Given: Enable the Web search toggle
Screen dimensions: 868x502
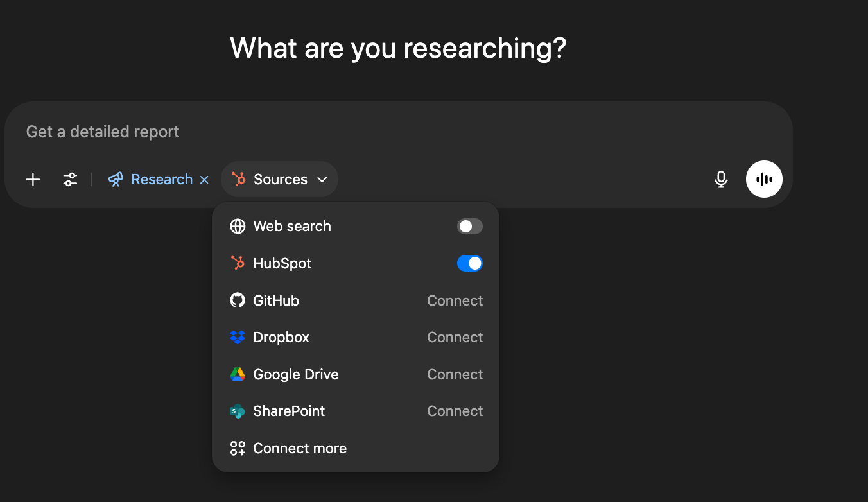Looking at the screenshot, I should point(469,226).
